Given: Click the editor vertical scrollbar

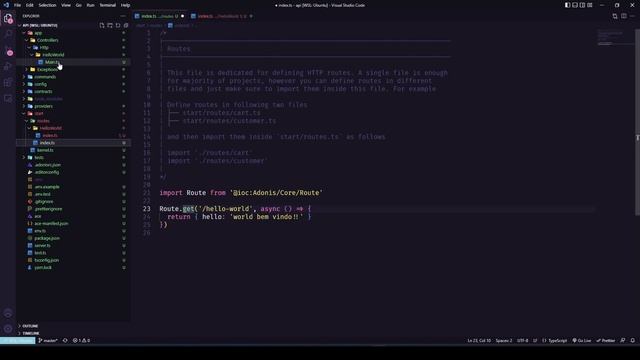Looking at the screenshot, I should coord(637,122).
